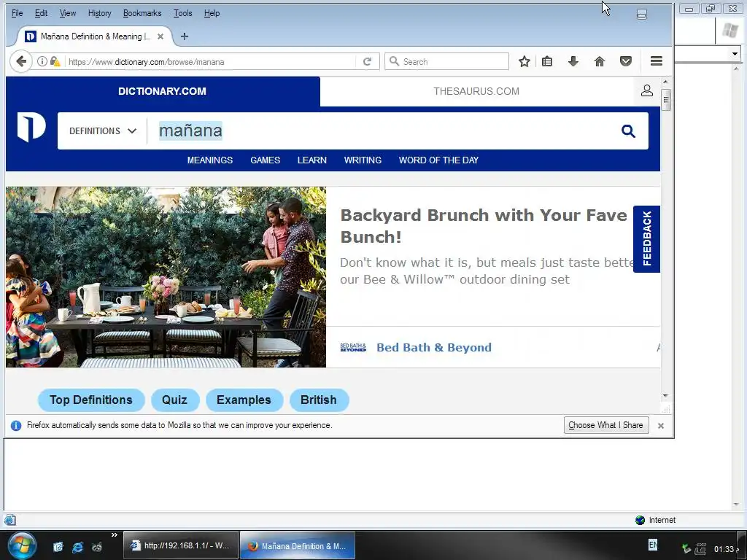747x560 pixels.
Task: Dismiss the Firefox data notification bar
Action: pyautogui.click(x=661, y=426)
